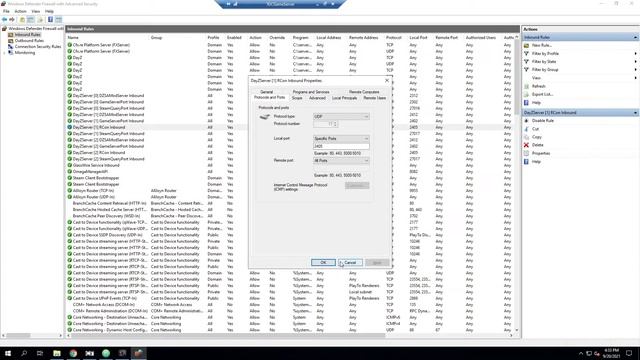Click the Cut scissors icon in Actions pane

527,129
